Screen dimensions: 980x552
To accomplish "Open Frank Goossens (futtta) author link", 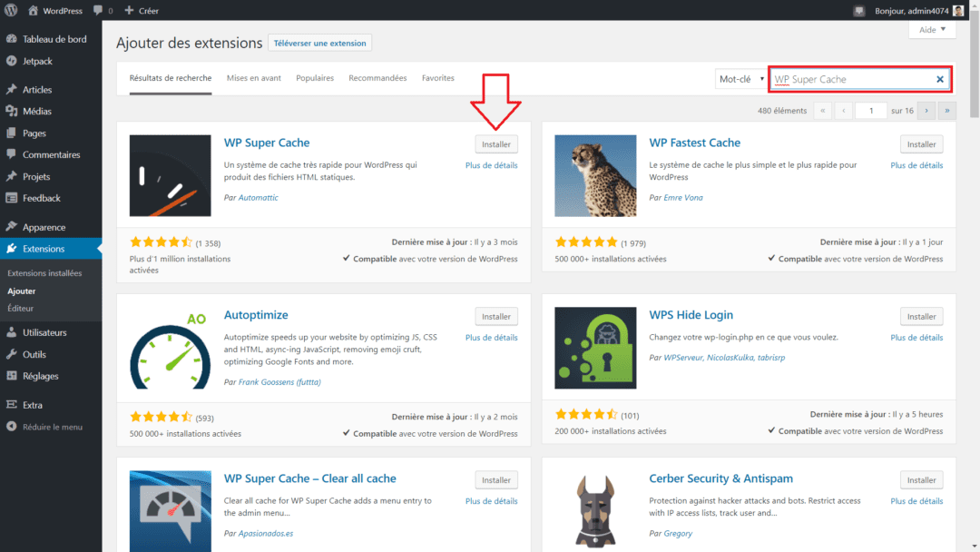I will coord(279,382).
